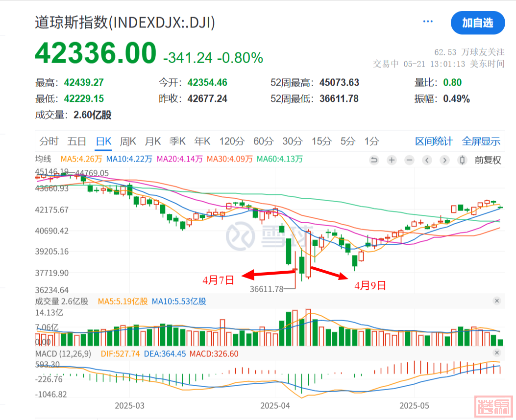
Task: Close the MACD indicator panel
Action: (497, 353)
